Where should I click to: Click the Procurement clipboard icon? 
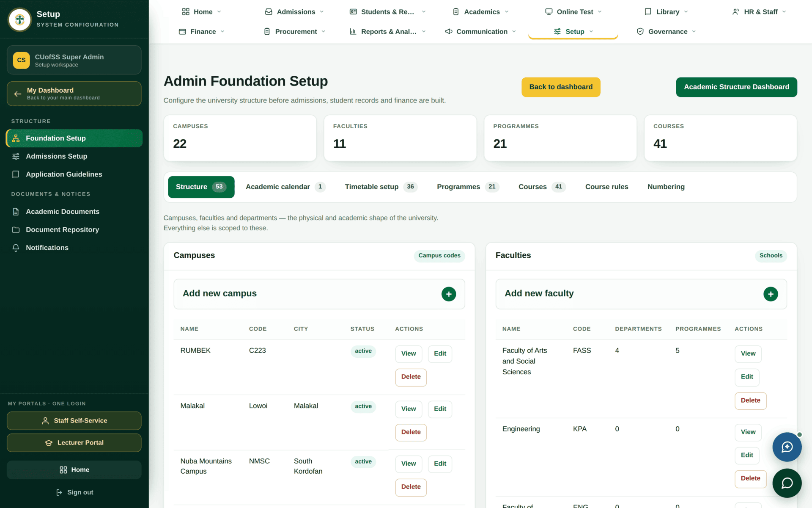point(267,32)
